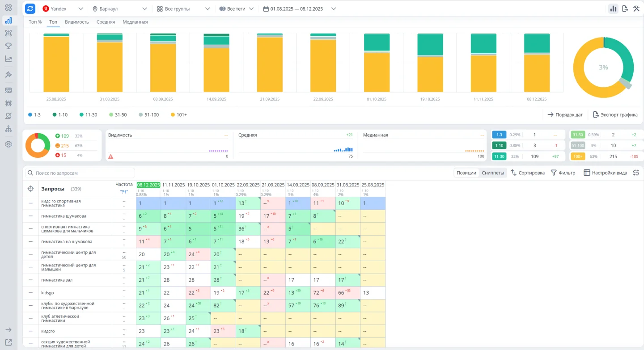Click the Поиск по запросам search field

[80, 173]
